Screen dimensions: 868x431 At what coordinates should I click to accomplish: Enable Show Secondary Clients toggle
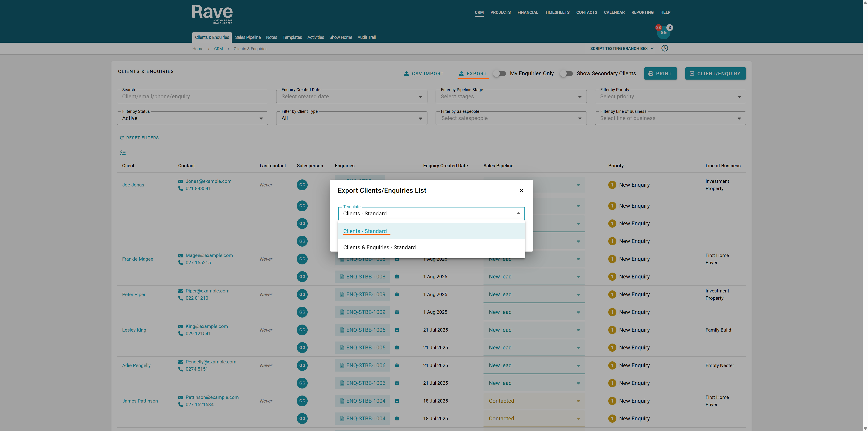tap(566, 73)
